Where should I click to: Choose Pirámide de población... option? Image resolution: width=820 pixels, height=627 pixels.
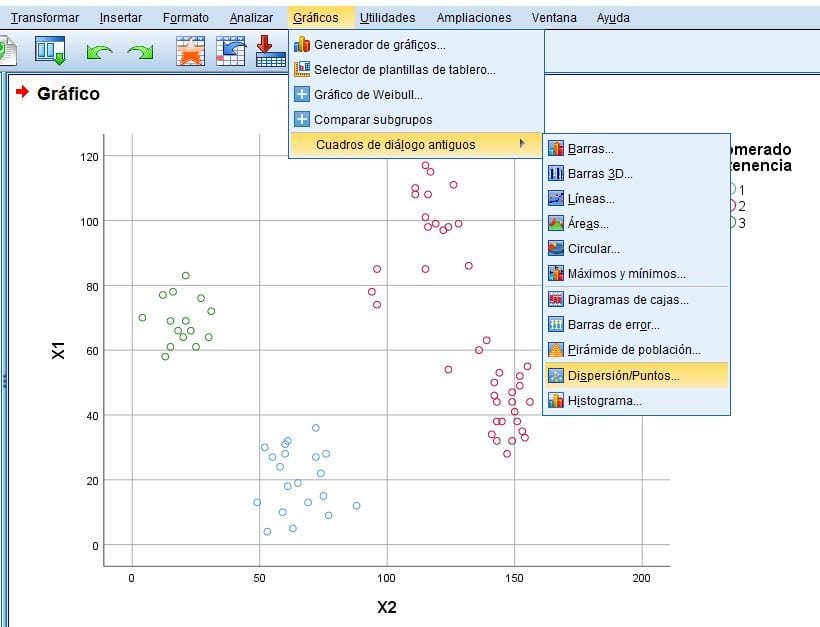[636, 349]
